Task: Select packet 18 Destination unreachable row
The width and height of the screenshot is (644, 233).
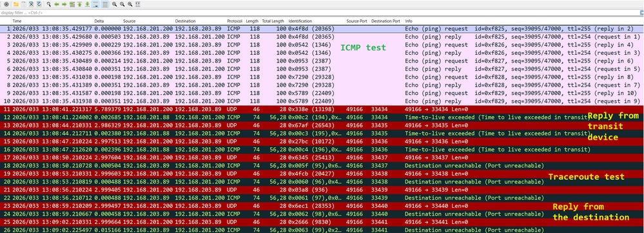Action: tap(322, 165)
